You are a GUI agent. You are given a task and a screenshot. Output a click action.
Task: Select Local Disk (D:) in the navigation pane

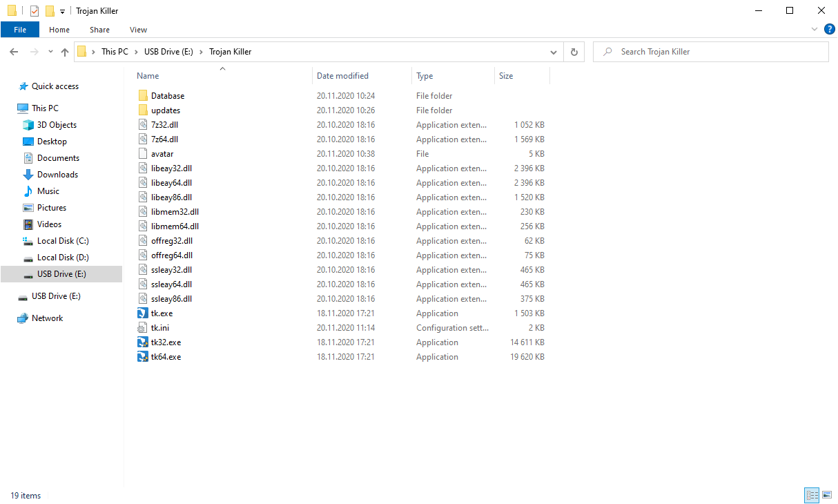click(x=63, y=258)
